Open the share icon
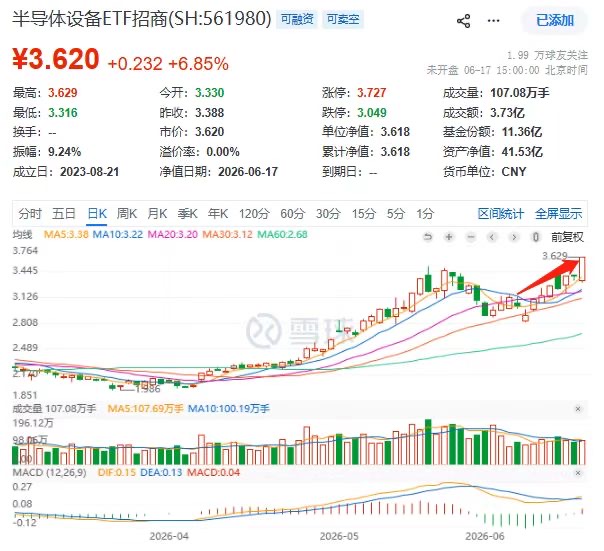This screenshot has width=604, height=551. pyautogui.click(x=463, y=20)
